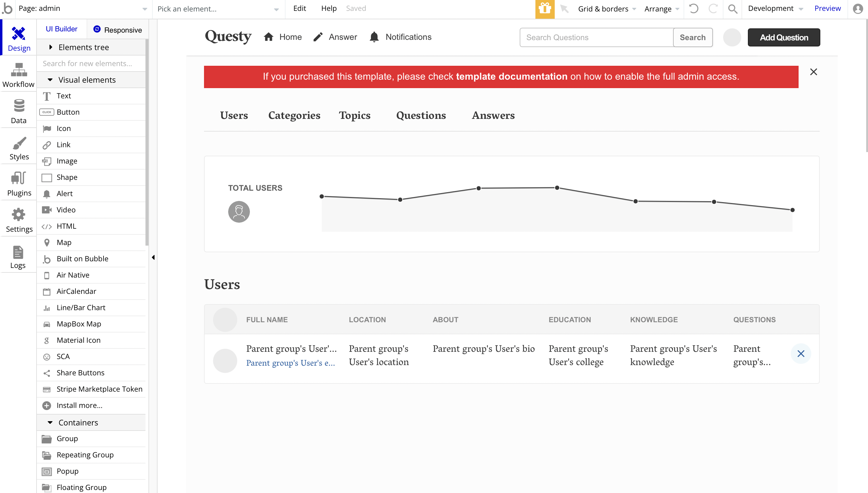Select the Categories tab on the page

click(x=294, y=116)
